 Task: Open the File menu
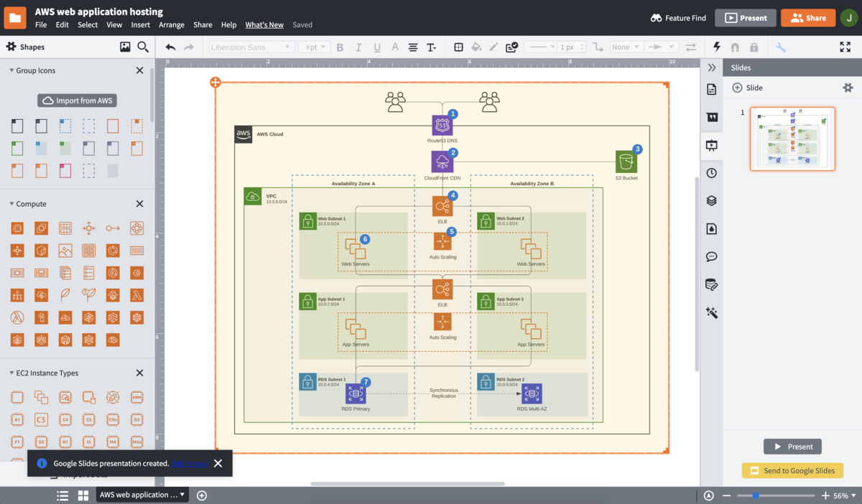tap(41, 24)
